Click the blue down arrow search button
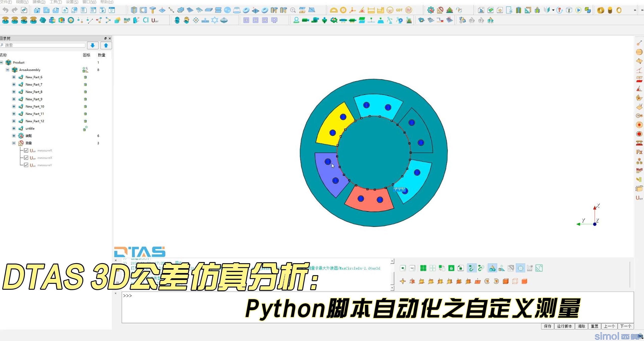The image size is (644, 341). (x=93, y=45)
